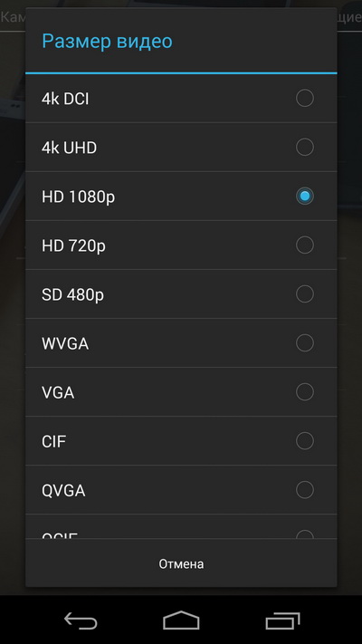Open the recent apps overview icon
Screen dimensions: 362x644
pos(282,620)
